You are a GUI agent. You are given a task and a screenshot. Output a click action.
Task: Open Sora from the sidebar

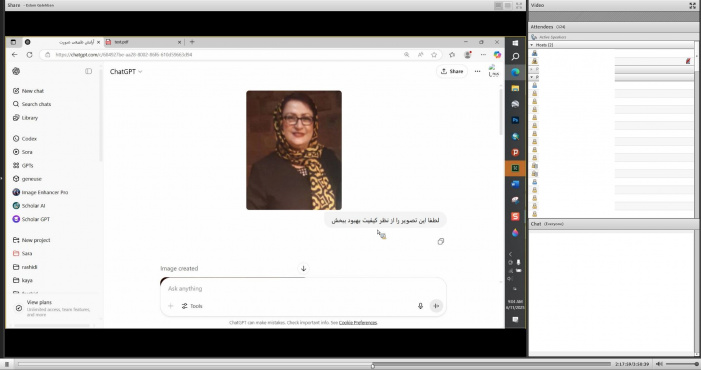click(x=23, y=152)
